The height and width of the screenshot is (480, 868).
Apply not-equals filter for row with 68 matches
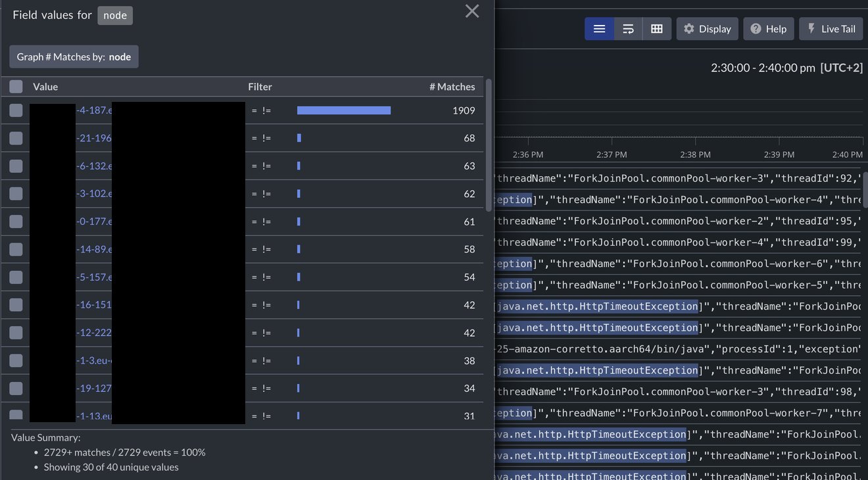266,138
